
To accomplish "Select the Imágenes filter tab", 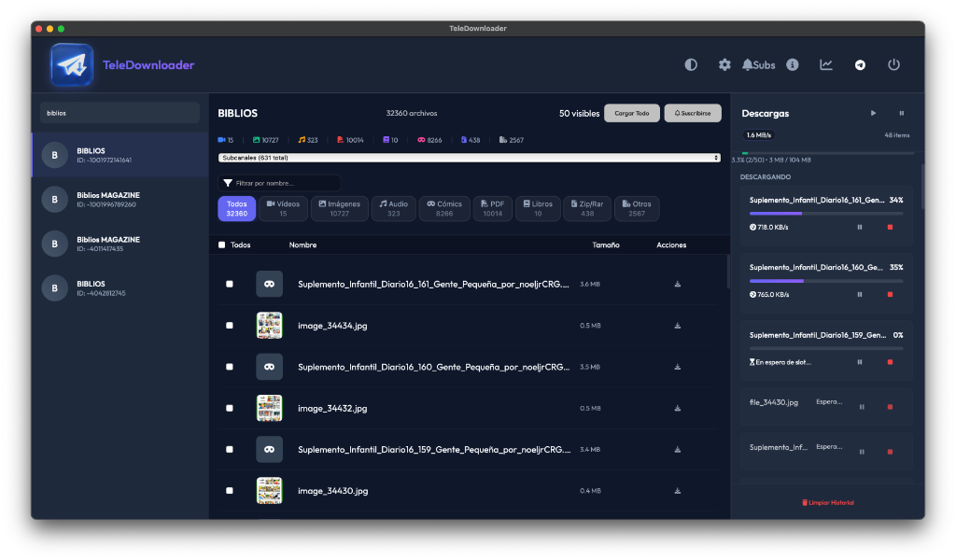I will pyautogui.click(x=339, y=208).
